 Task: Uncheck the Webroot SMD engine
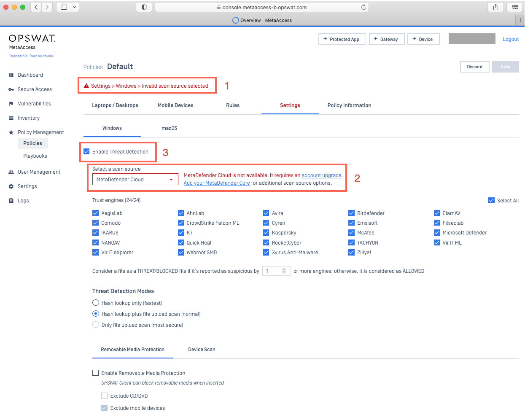[181, 252]
